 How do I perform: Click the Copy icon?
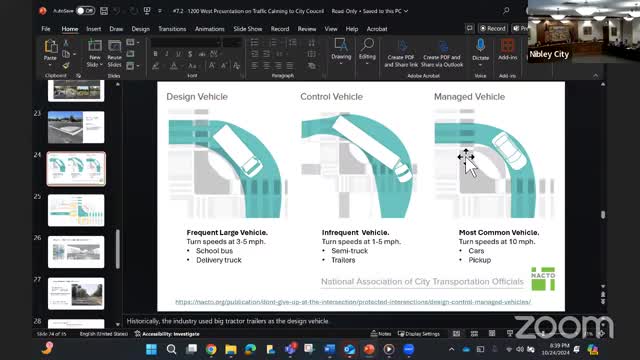point(66,54)
